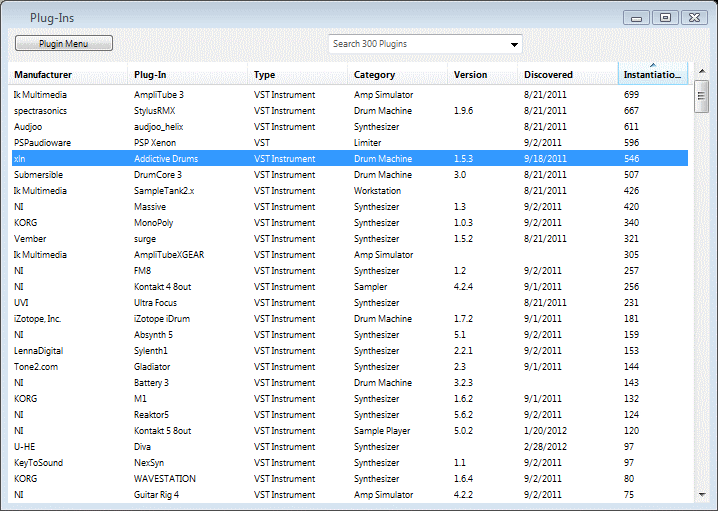Select the DrumCore 3 plug-in
The image size is (718, 511).
pos(350,174)
